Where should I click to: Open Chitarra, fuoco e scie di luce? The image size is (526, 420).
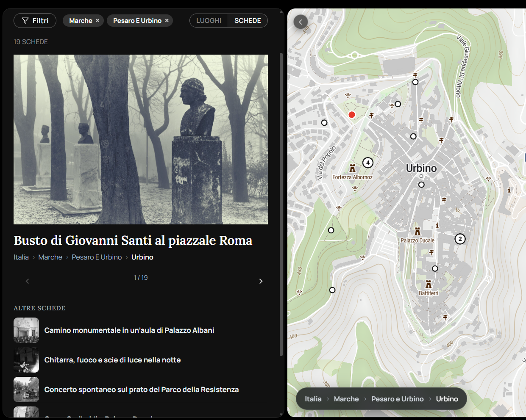click(112, 360)
